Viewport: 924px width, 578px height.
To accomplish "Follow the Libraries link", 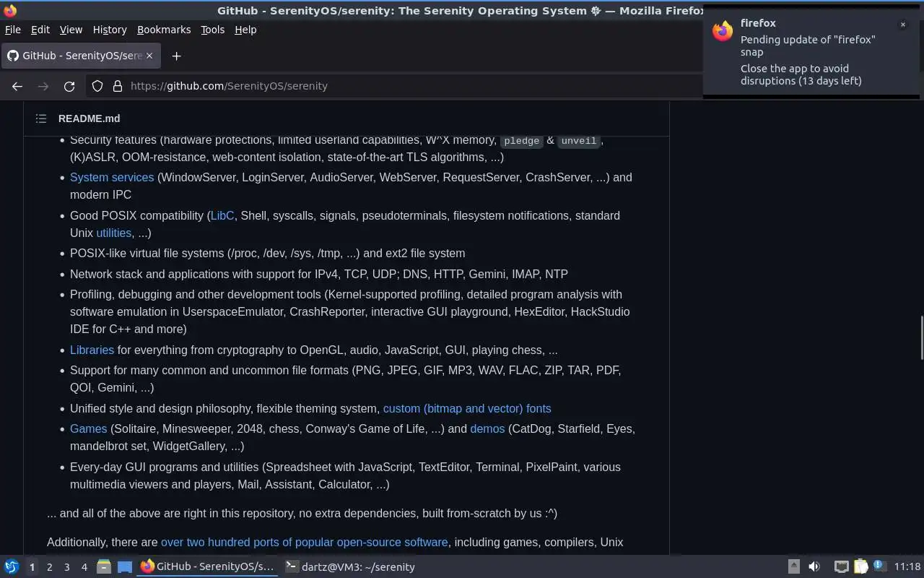I will point(92,350).
